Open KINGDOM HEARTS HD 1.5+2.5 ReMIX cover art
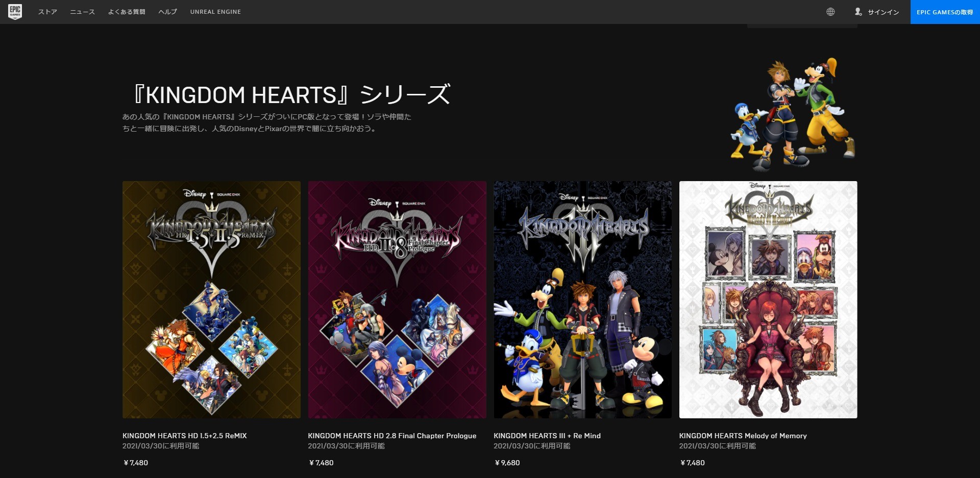Viewport: 980px width, 478px height. 211,299
